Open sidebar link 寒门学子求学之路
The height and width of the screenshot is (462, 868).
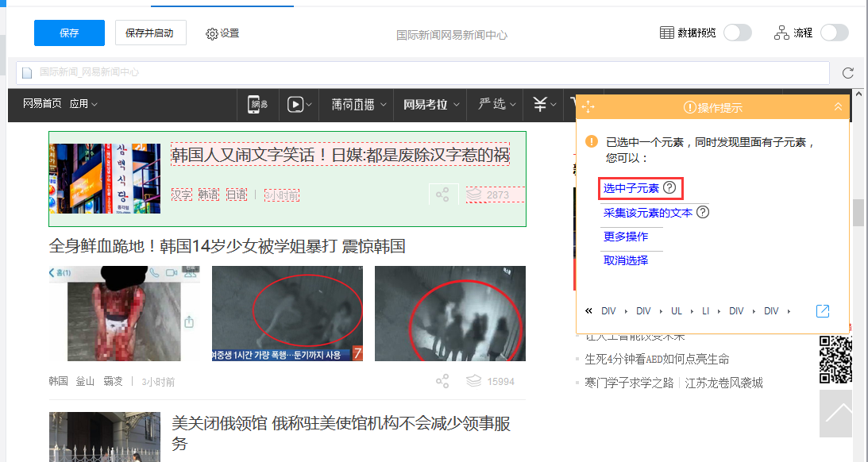pos(629,383)
